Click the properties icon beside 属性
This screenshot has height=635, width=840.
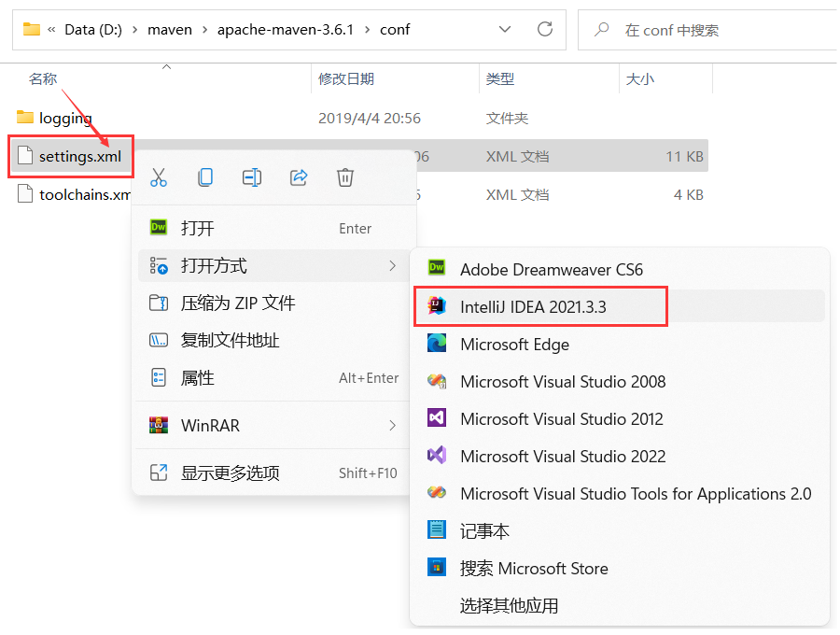tap(159, 378)
